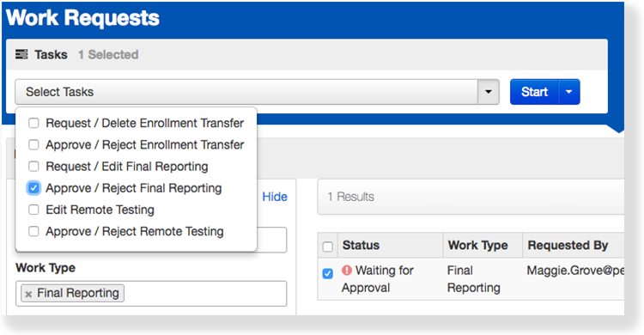Sort results by Status column header

click(x=361, y=246)
